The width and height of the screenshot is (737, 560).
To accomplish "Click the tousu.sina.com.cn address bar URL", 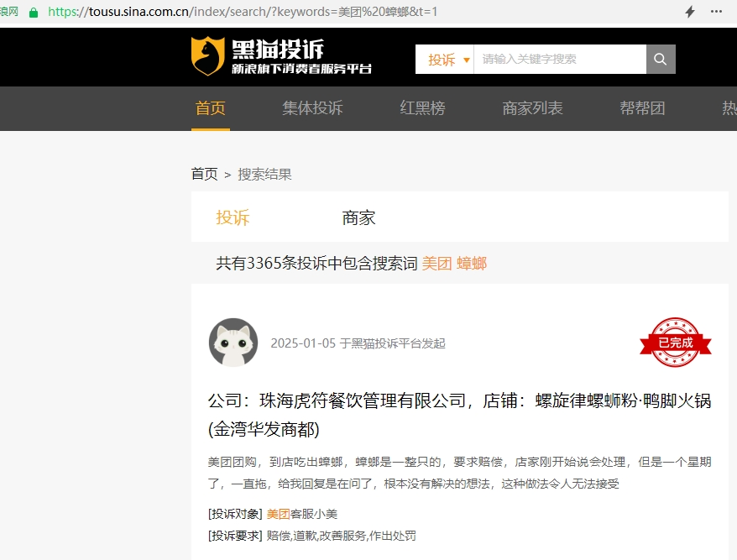I will 243,11.
